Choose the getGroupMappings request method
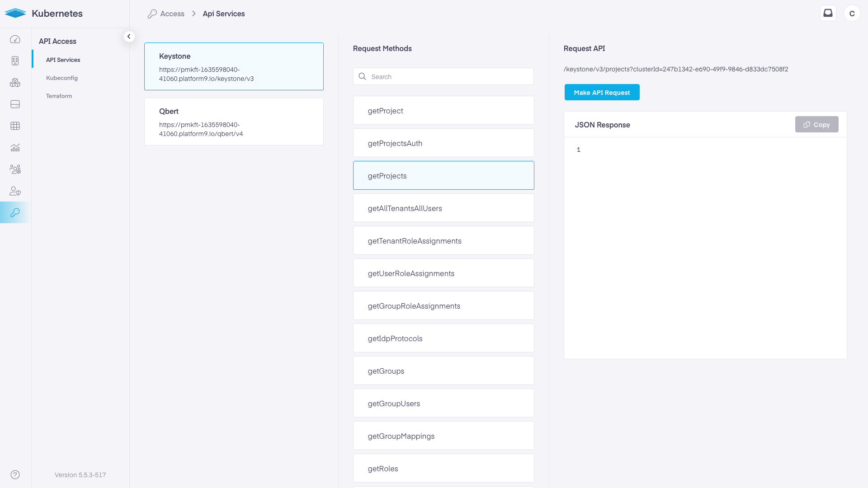The image size is (868, 488). click(443, 436)
